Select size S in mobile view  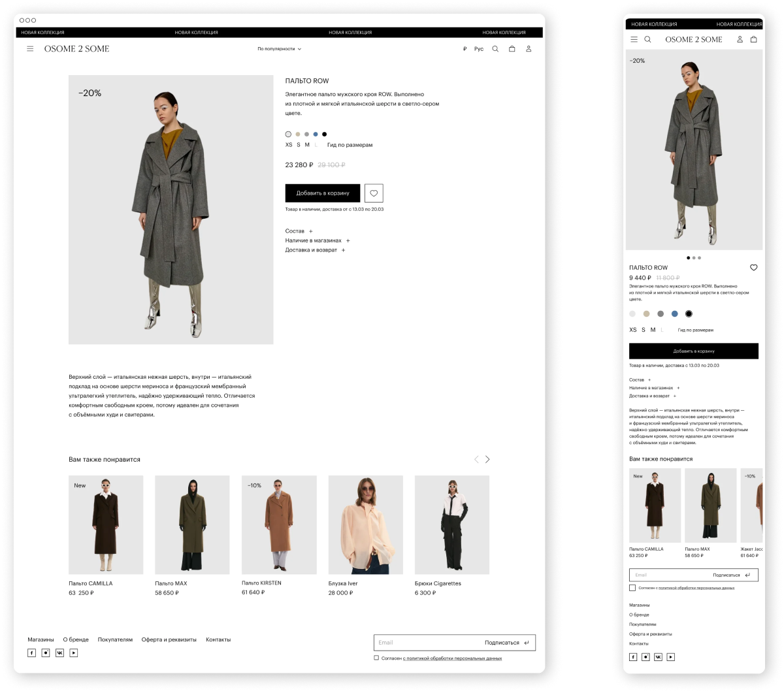coord(644,330)
